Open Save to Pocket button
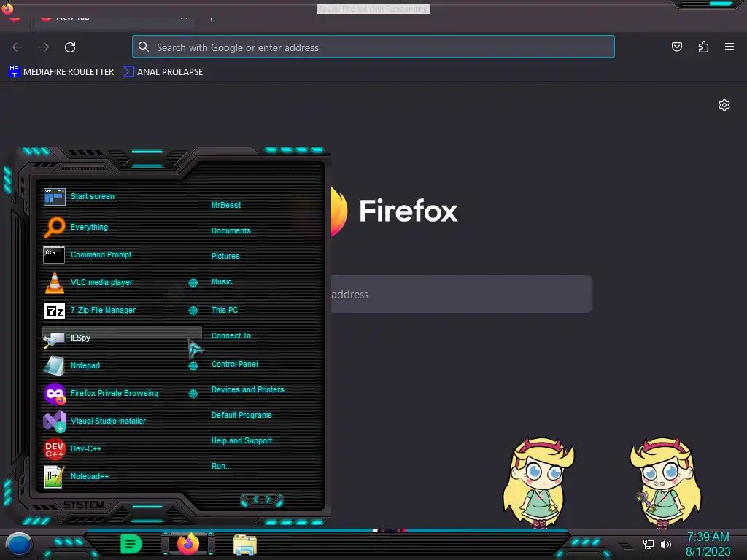This screenshot has height=560, width=747. click(676, 47)
